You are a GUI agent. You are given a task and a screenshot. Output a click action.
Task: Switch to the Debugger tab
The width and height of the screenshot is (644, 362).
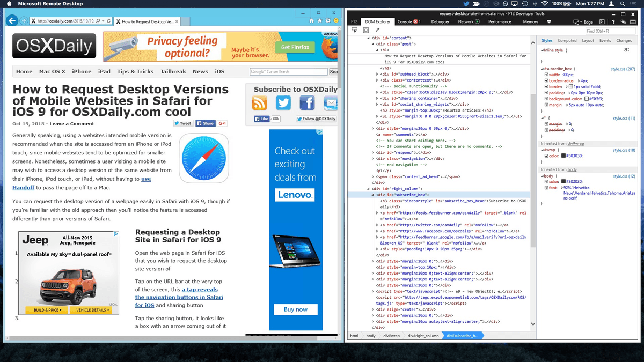point(440,22)
